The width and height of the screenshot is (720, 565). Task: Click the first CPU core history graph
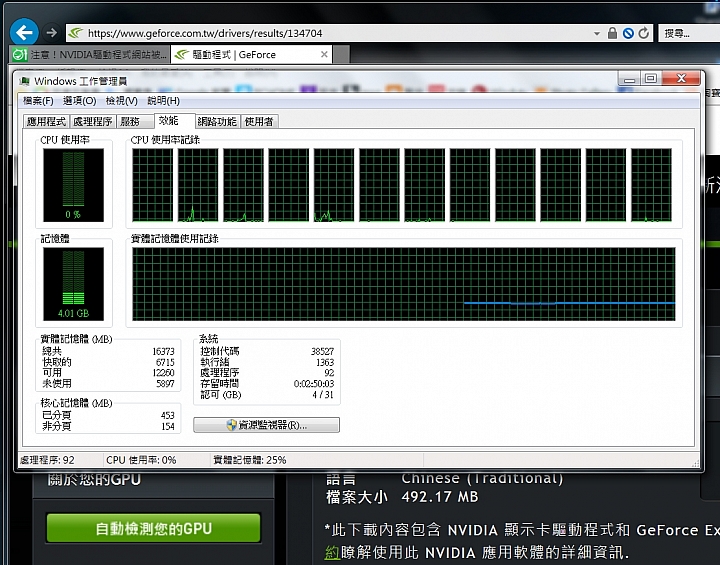(152, 185)
